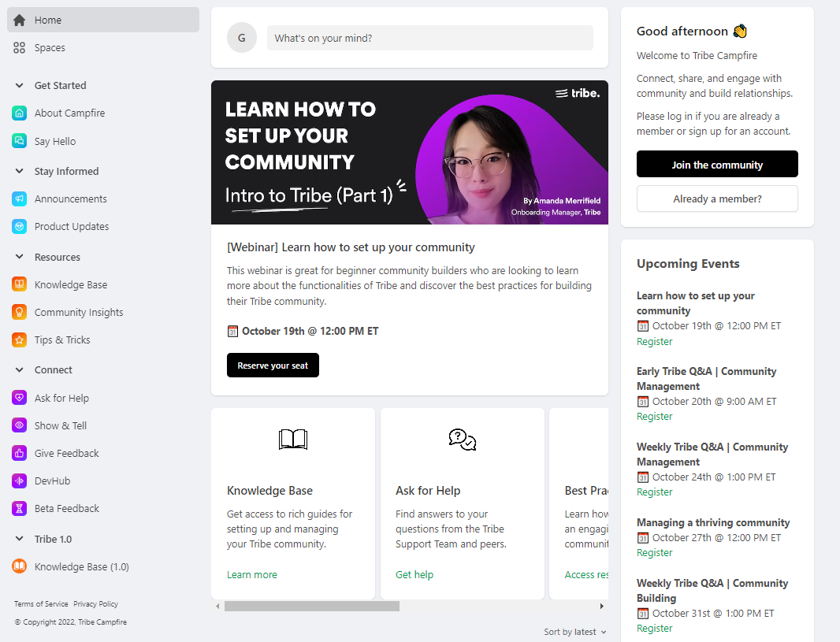Click the Get help link
The image size is (840, 642).
tap(414, 574)
